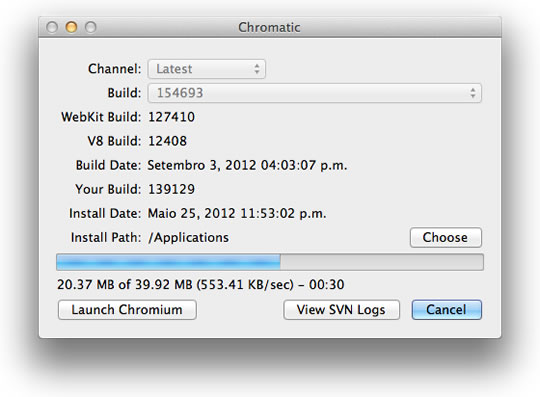
Task: Minimize the Chromatic window using yellow button
Action: click(71, 27)
